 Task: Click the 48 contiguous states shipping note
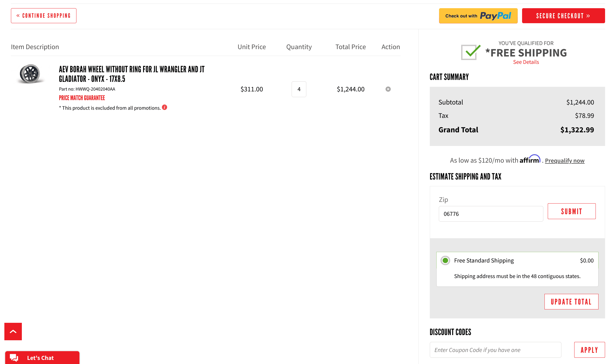click(517, 276)
